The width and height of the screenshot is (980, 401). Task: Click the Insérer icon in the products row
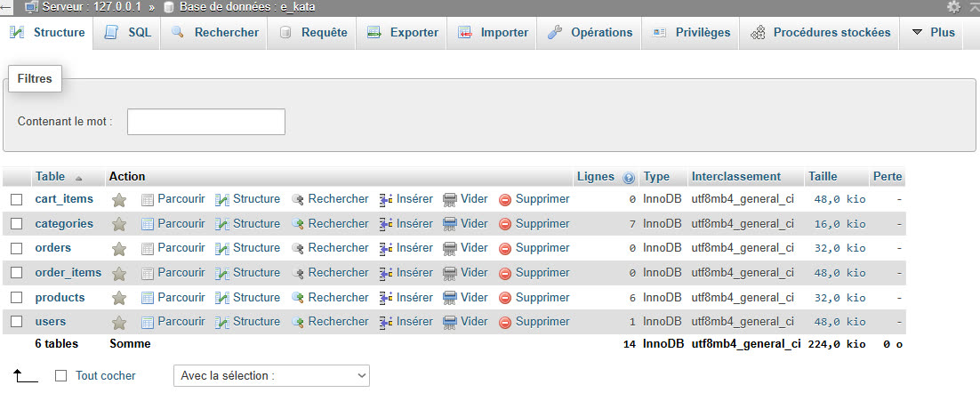coord(386,298)
